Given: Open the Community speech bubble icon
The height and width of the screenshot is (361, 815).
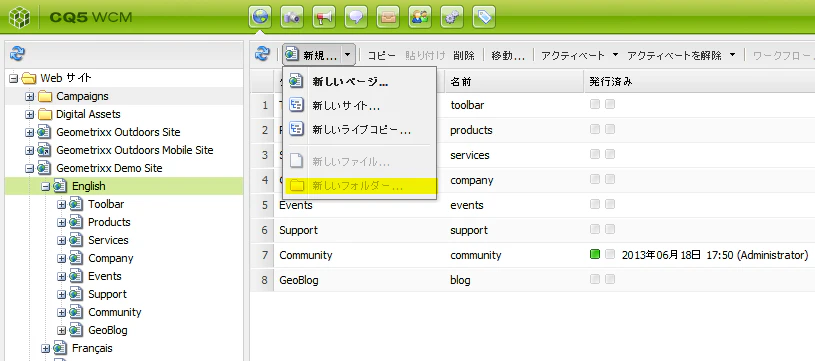Looking at the screenshot, I should tap(356, 17).
